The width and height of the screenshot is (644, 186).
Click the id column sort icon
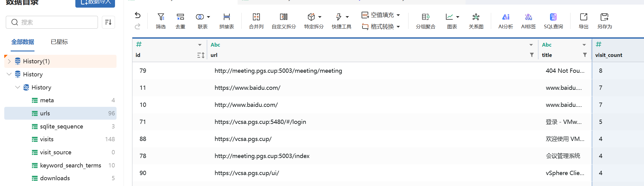(x=201, y=55)
